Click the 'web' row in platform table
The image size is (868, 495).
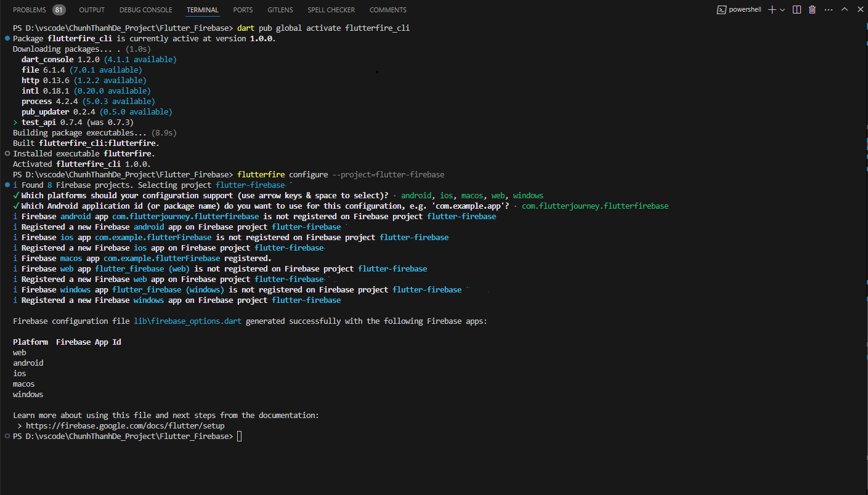coord(20,353)
